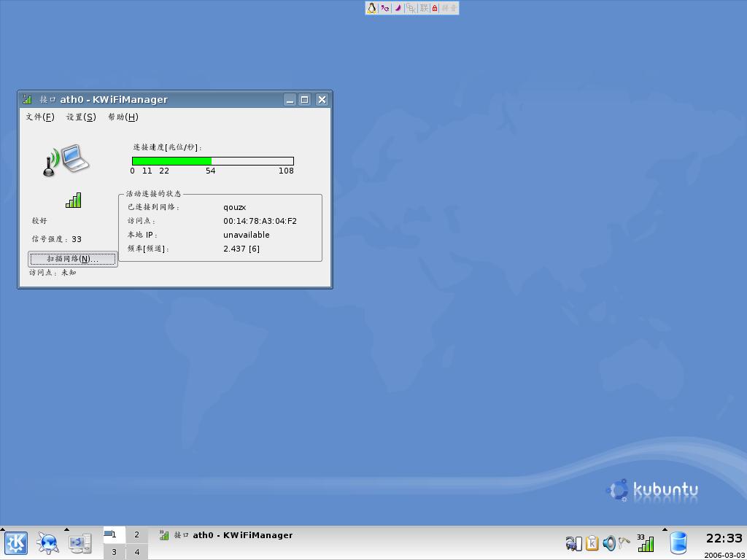Open the 文件(F) menu
Image resolution: width=747 pixels, height=560 pixels.
(x=40, y=117)
